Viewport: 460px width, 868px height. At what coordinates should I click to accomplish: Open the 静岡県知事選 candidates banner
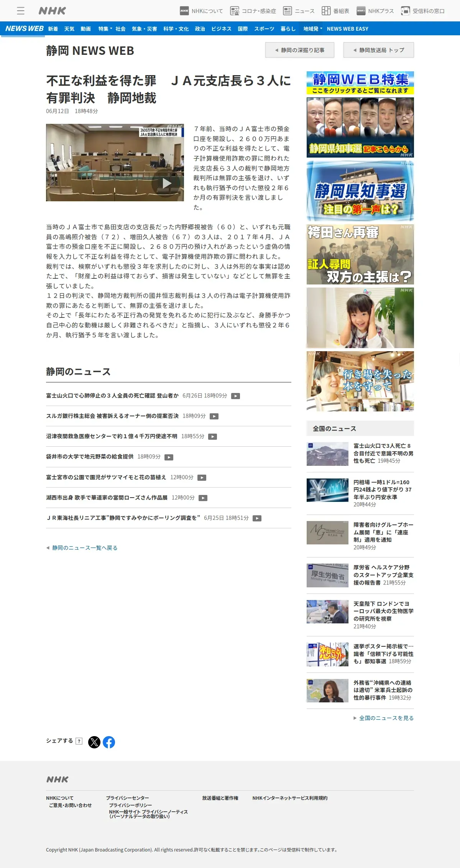[360, 127]
